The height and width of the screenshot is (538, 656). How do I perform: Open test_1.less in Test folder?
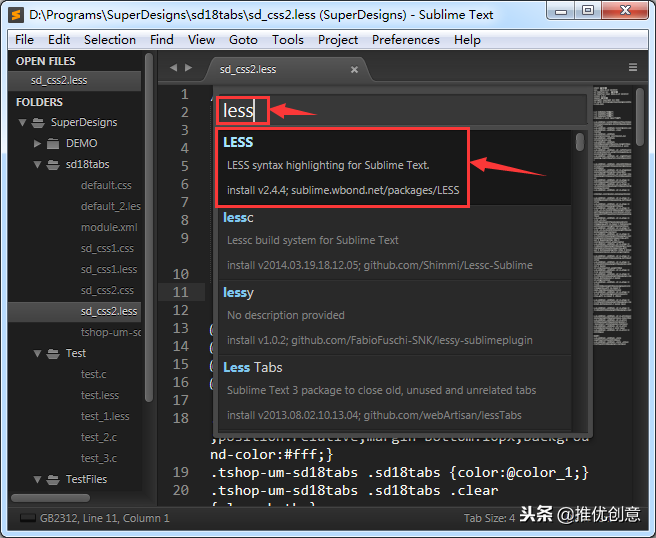coord(105,416)
